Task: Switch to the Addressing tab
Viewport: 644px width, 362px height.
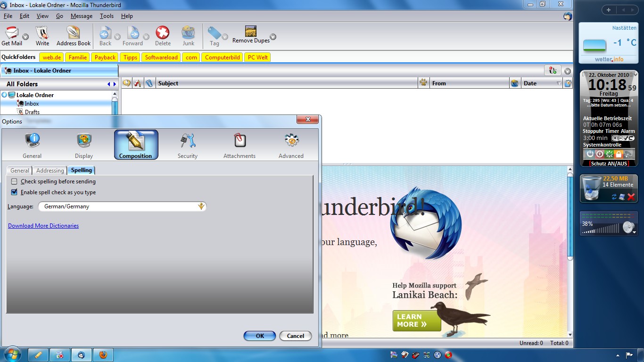Action: click(x=50, y=170)
